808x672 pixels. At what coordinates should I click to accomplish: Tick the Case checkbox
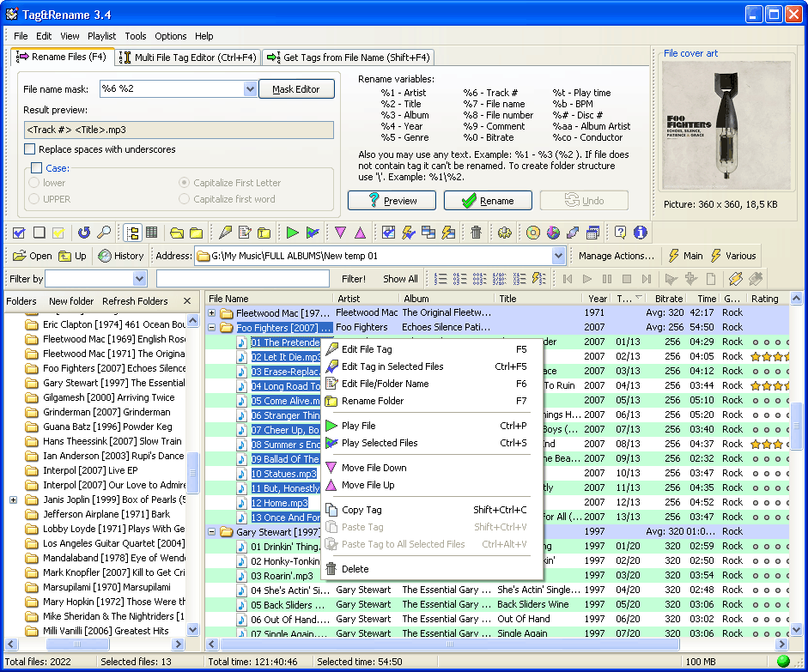pos(36,168)
